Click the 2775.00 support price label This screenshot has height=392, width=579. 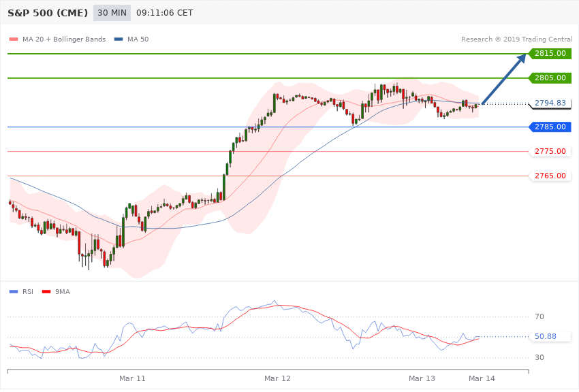[x=550, y=151]
